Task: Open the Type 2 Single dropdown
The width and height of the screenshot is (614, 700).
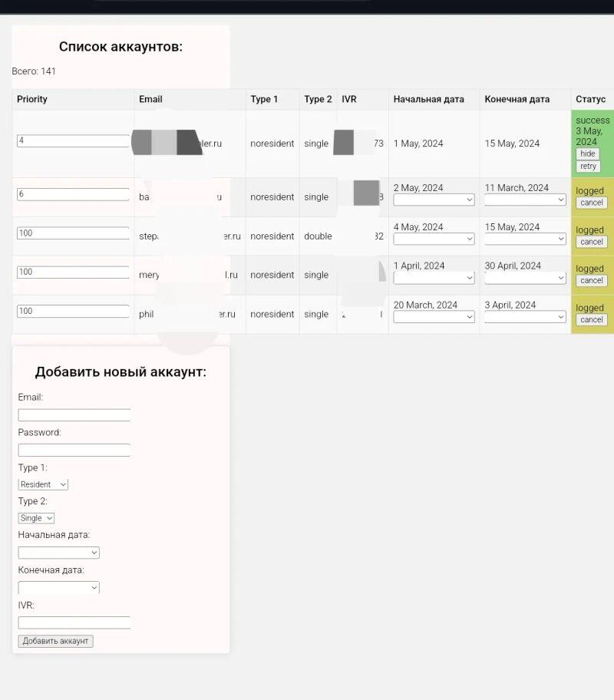Action: point(36,518)
